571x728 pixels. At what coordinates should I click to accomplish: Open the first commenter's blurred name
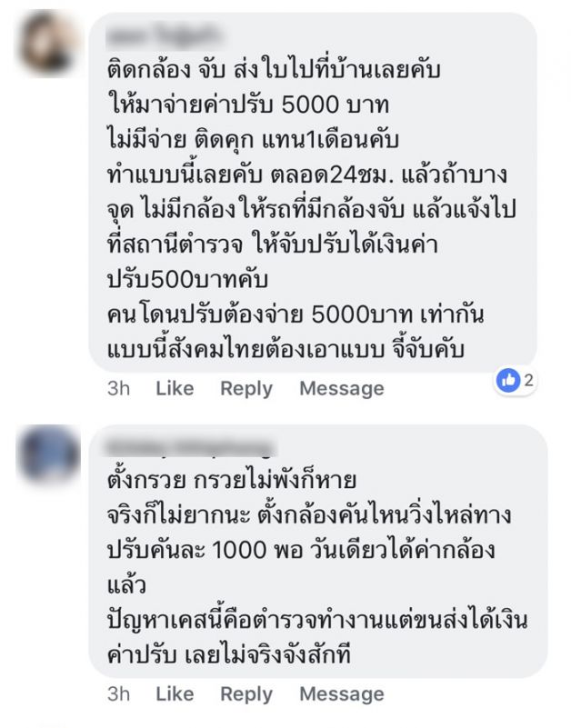click(161, 36)
